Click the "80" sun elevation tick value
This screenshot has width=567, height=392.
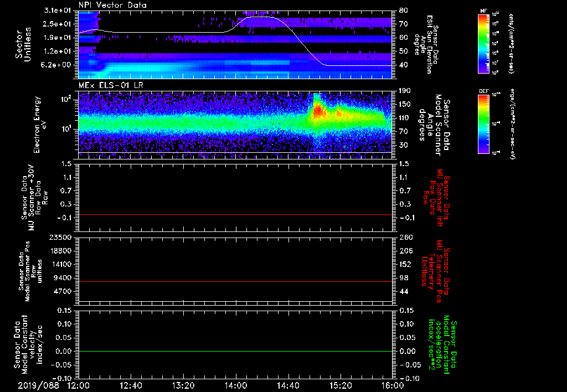pyautogui.click(x=404, y=11)
